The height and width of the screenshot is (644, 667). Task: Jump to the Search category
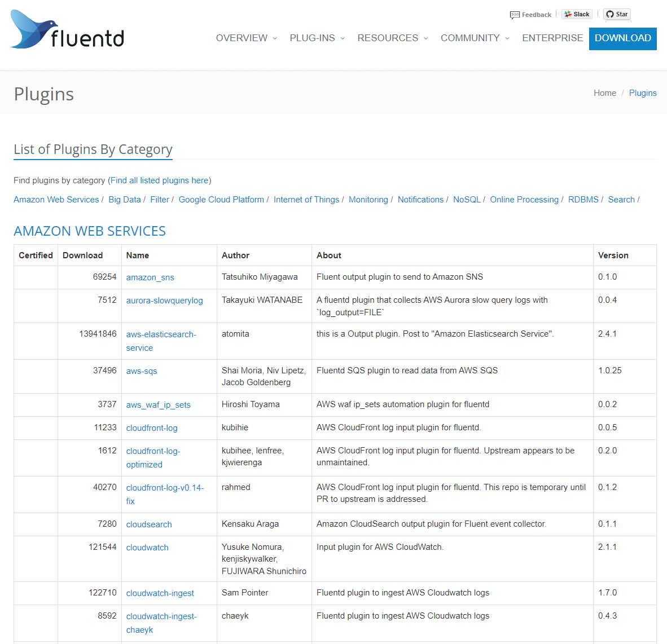(x=621, y=200)
